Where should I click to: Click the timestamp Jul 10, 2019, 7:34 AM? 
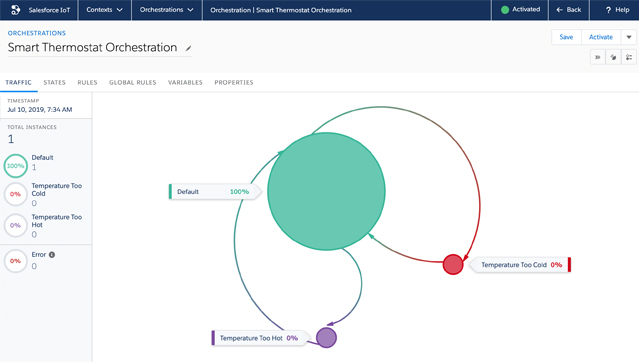[x=40, y=109]
